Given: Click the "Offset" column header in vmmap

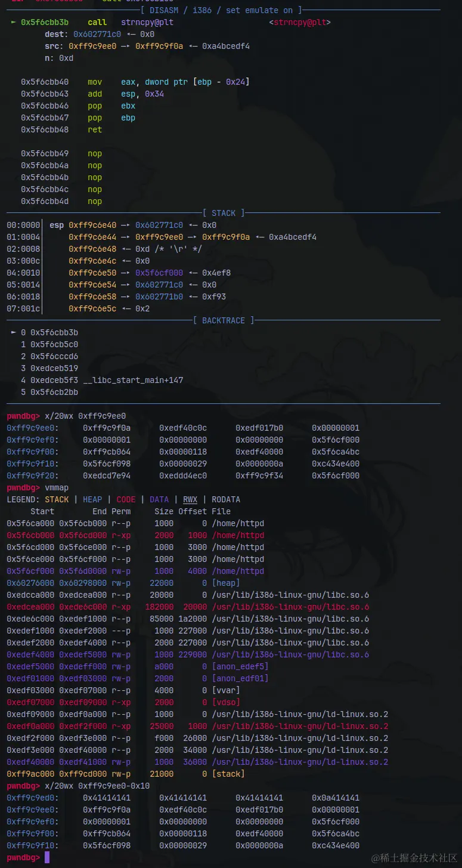Looking at the screenshot, I should point(193,511).
